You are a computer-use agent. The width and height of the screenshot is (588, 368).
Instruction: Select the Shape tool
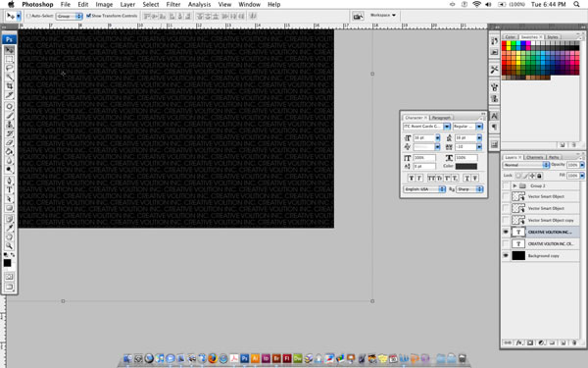tap(10, 208)
